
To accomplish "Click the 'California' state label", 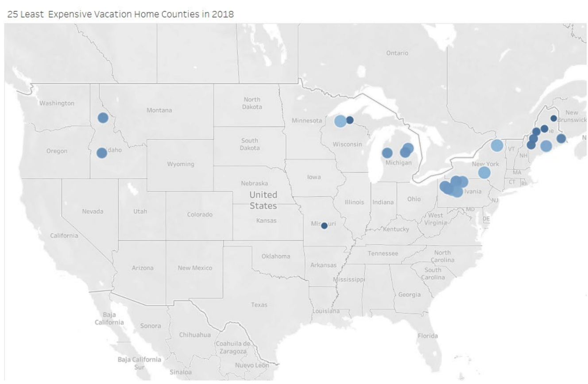I will [x=64, y=235].
